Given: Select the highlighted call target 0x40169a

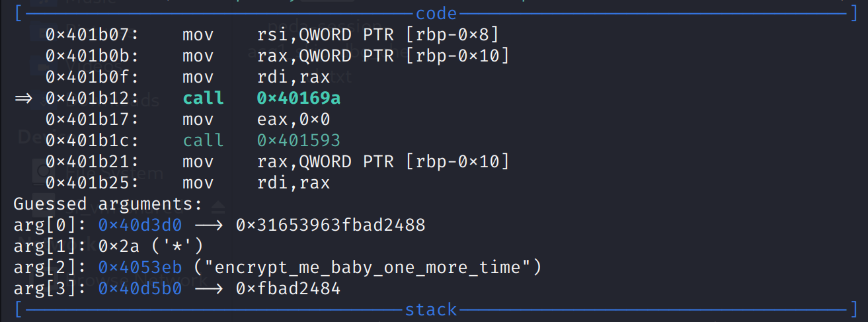Looking at the screenshot, I should pos(298,99).
